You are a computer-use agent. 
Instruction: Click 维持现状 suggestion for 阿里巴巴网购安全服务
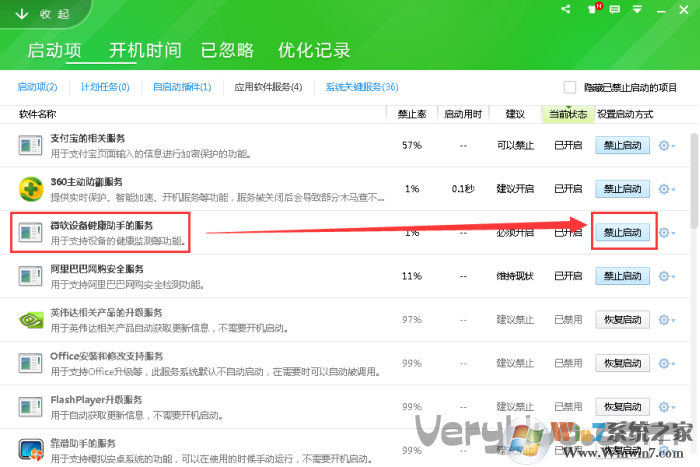coord(515,276)
